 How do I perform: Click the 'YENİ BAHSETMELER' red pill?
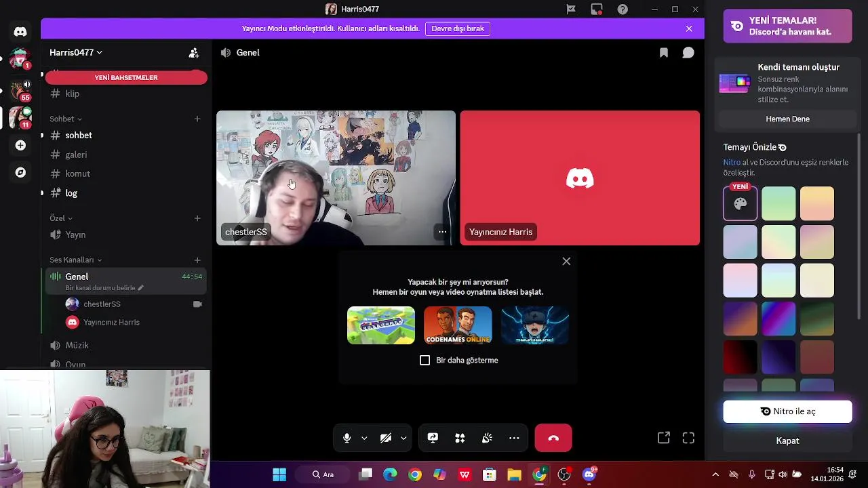[126, 77]
